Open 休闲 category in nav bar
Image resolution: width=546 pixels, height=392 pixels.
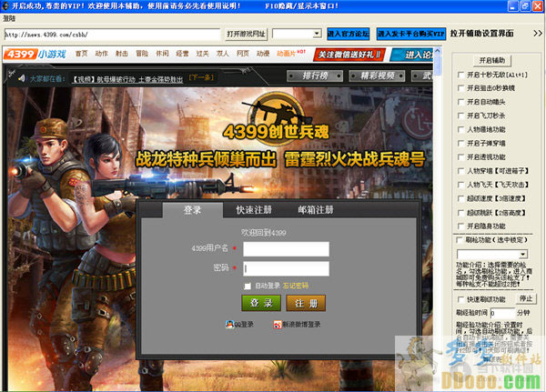point(162,54)
